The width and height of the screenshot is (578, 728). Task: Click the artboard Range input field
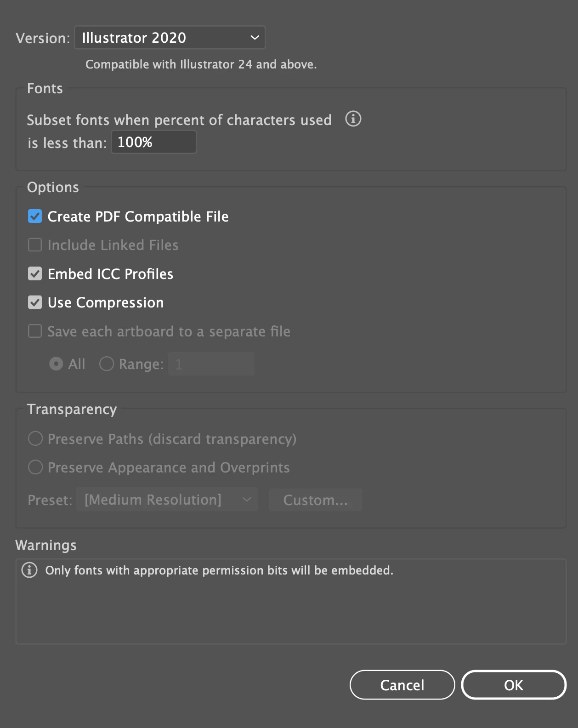pyautogui.click(x=211, y=364)
